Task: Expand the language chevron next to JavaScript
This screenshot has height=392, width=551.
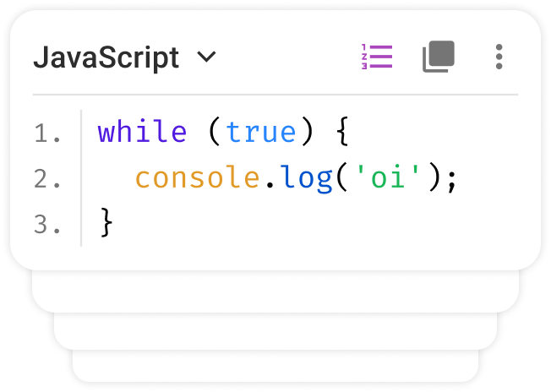Action: (x=206, y=58)
